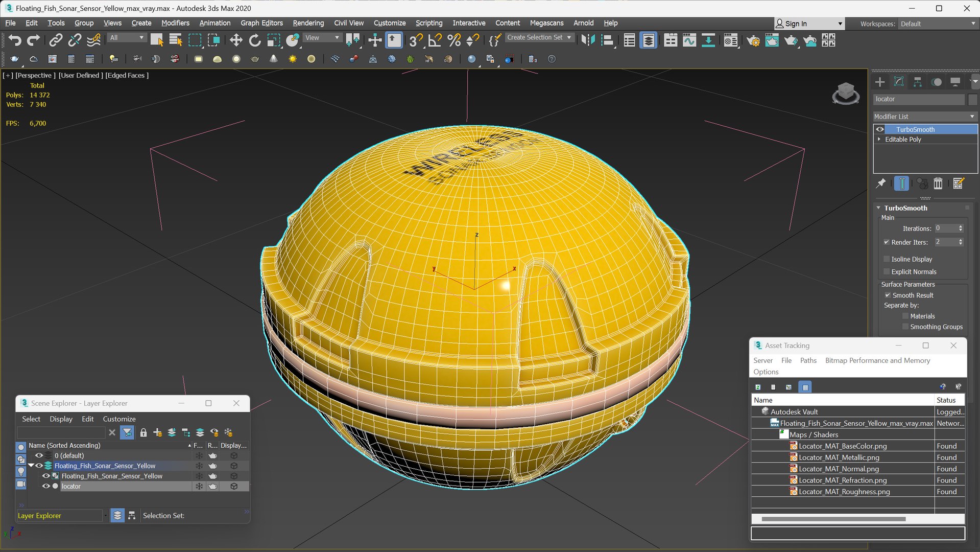Viewport: 980px width, 552px height.
Task: Click Refresh icon in Asset Tracking
Action: coord(758,387)
